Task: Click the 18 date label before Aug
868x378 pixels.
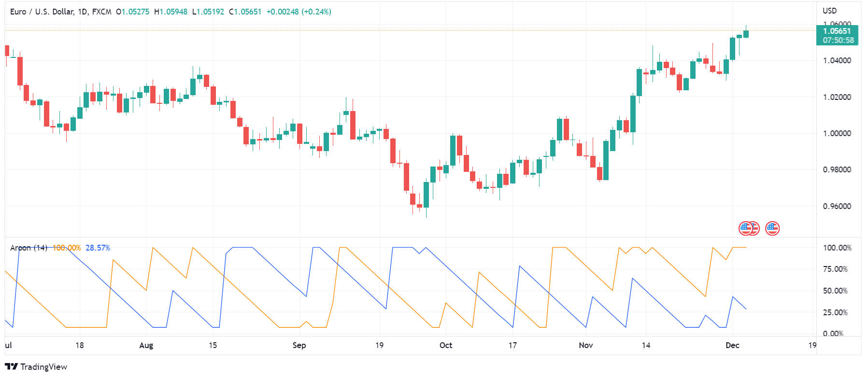Action: click(x=80, y=345)
